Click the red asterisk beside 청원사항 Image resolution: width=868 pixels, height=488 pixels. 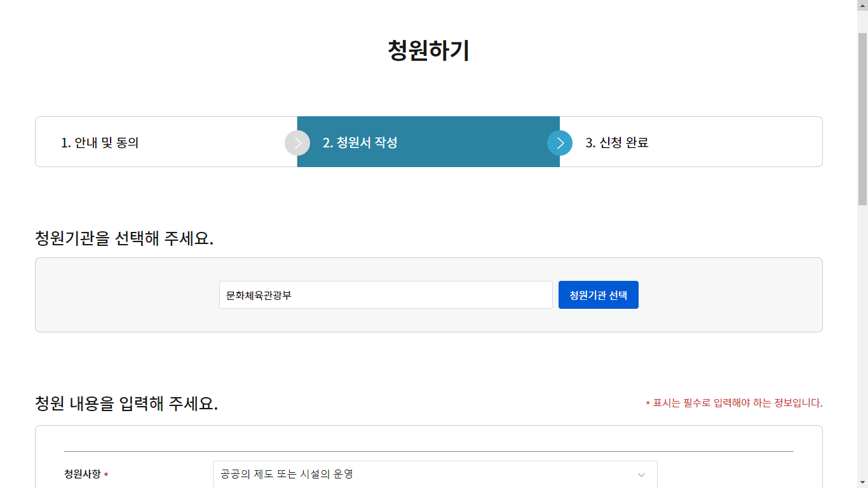(x=106, y=475)
